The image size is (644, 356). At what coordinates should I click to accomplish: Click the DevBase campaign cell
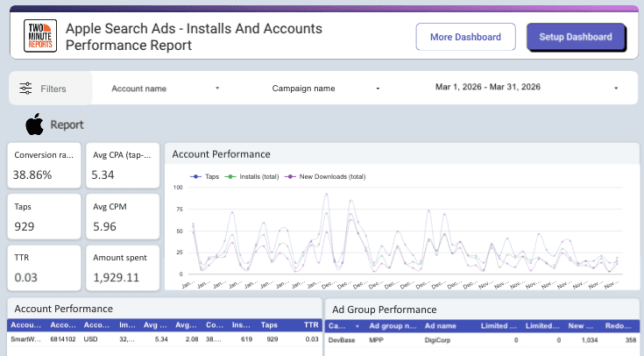point(342,340)
